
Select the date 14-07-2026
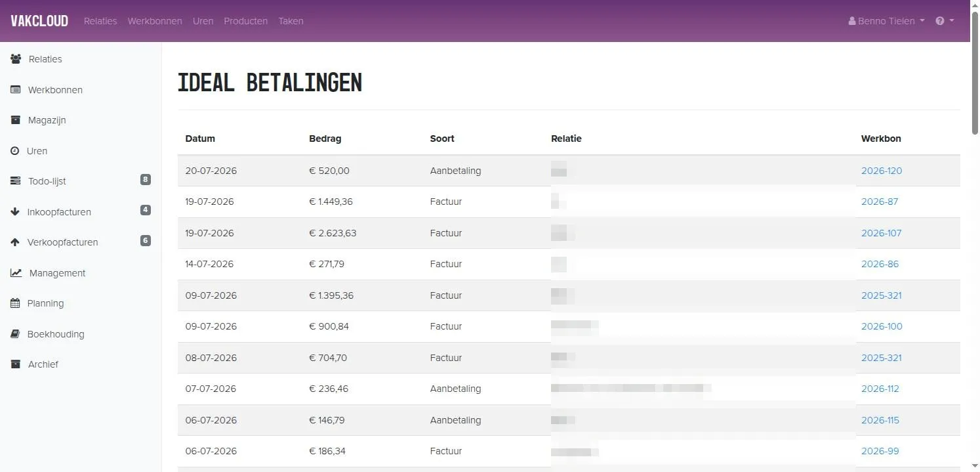point(209,264)
